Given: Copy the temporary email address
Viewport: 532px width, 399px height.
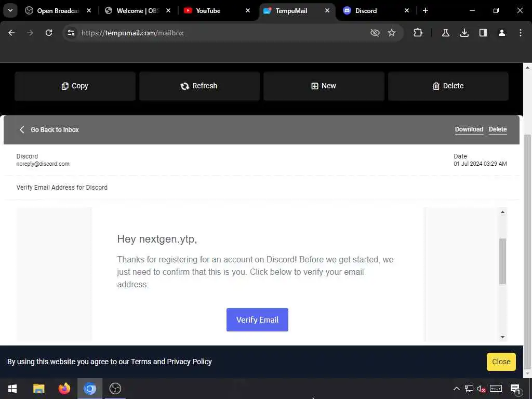Looking at the screenshot, I should (x=75, y=86).
